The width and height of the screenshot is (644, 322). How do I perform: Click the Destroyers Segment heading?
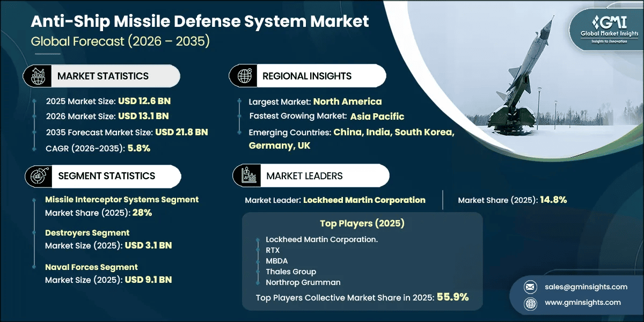87,233
